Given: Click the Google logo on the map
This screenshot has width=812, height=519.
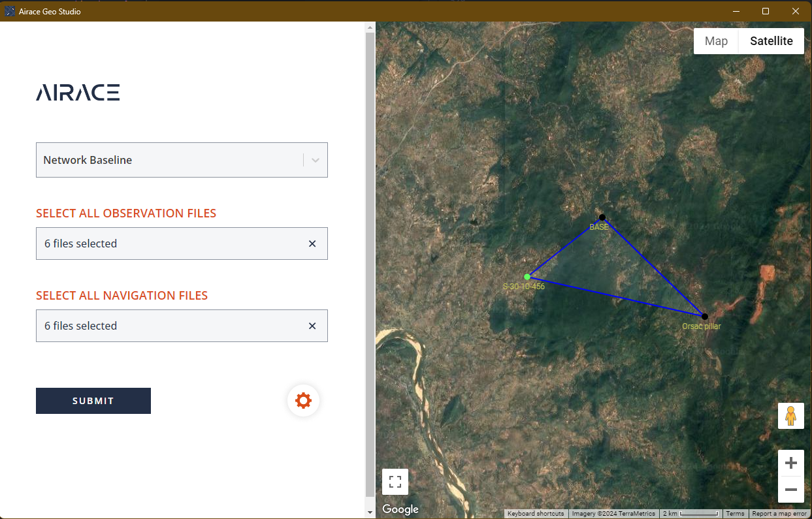Looking at the screenshot, I should pos(400,509).
